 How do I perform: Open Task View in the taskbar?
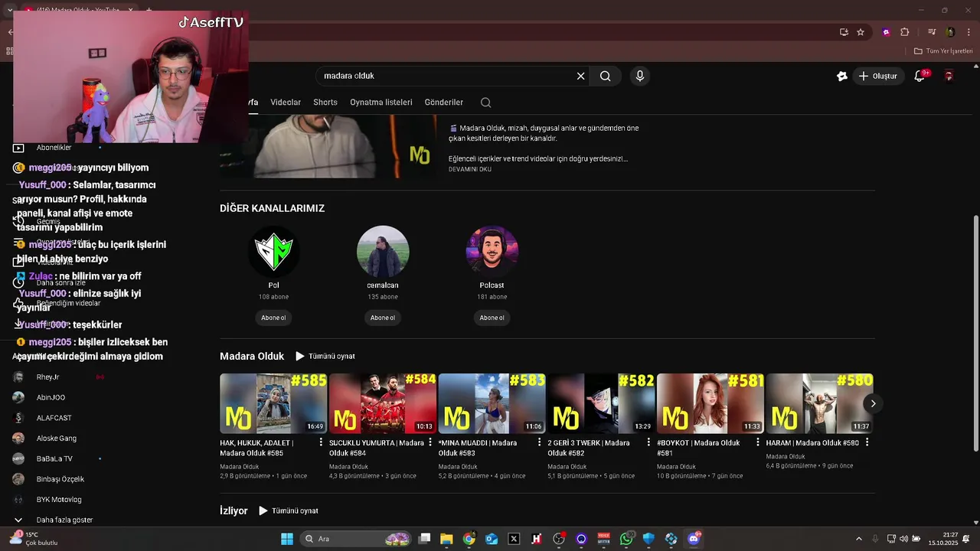click(425, 539)
